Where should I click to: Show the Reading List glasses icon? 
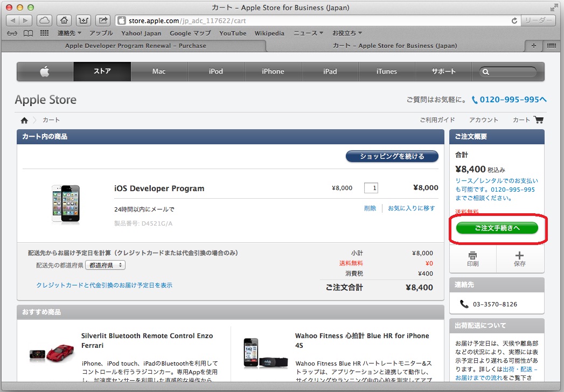[x=12, y=33]
